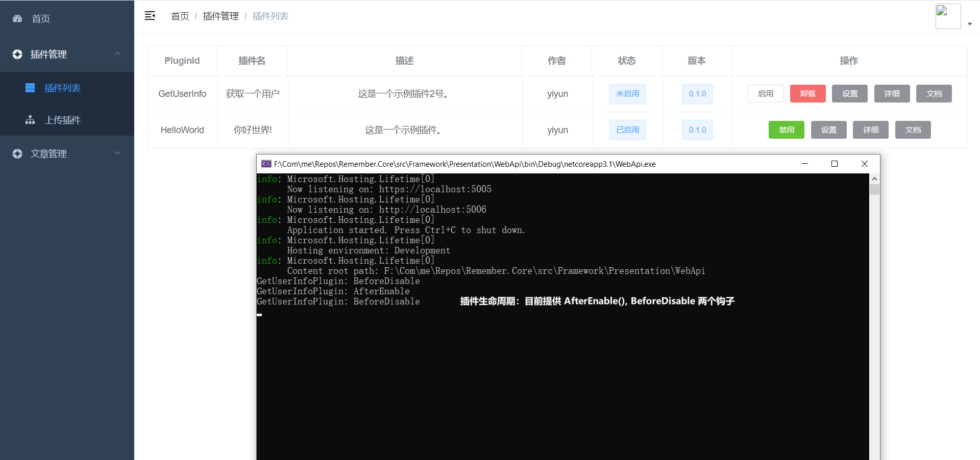Click the 操作 column header
Image resolution: width=980 pixels, height=460 pixels.
click(849, 61)
